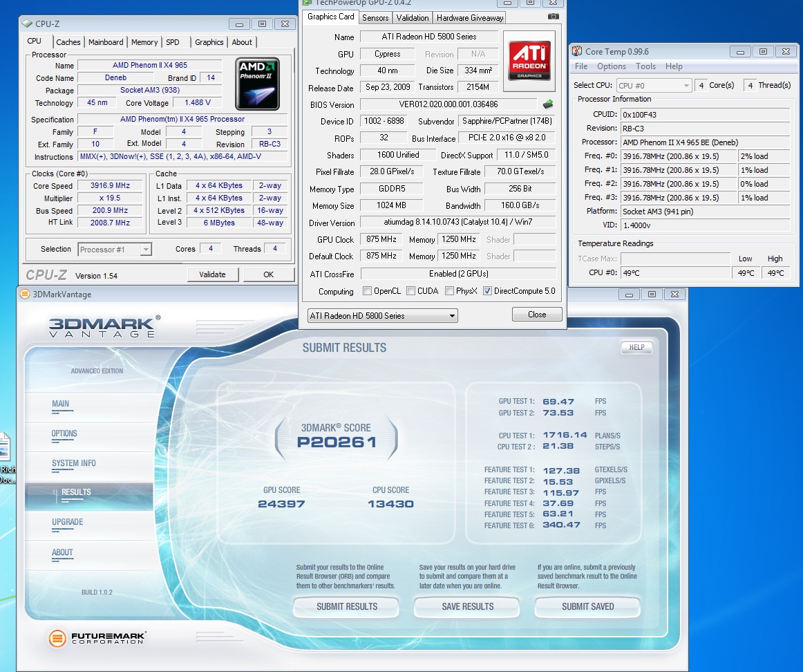Viewport: 803px width, 672px height.
Task: Check the PhysX checkbox
Action: [x=449, y=291]
